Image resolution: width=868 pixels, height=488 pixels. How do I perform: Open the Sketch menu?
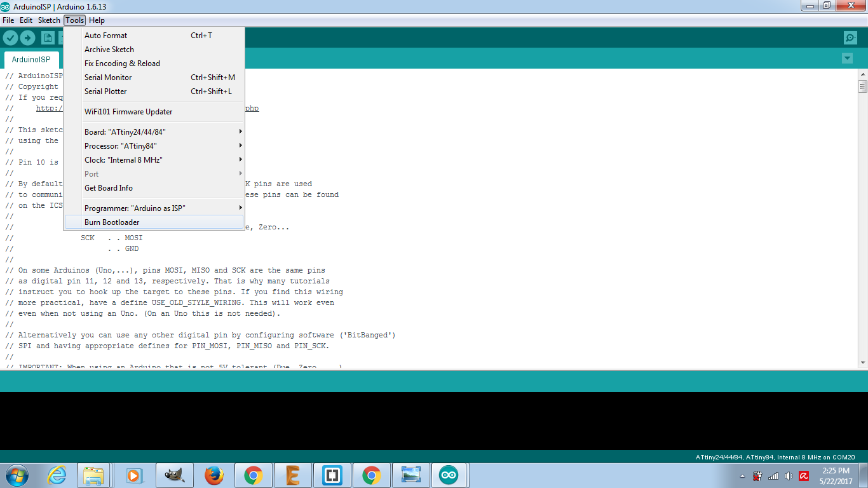coord(49,20)
